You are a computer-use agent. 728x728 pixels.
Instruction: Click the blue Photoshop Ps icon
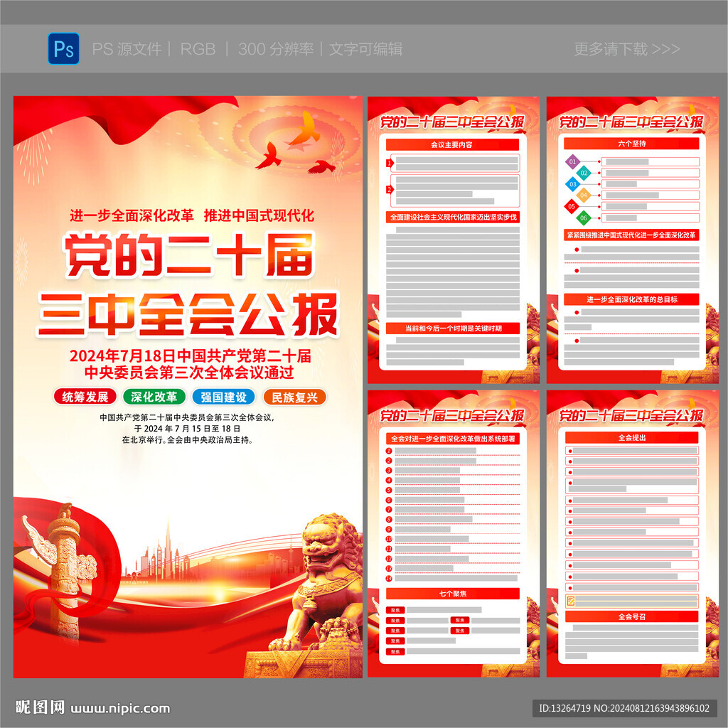click(63, 49)
